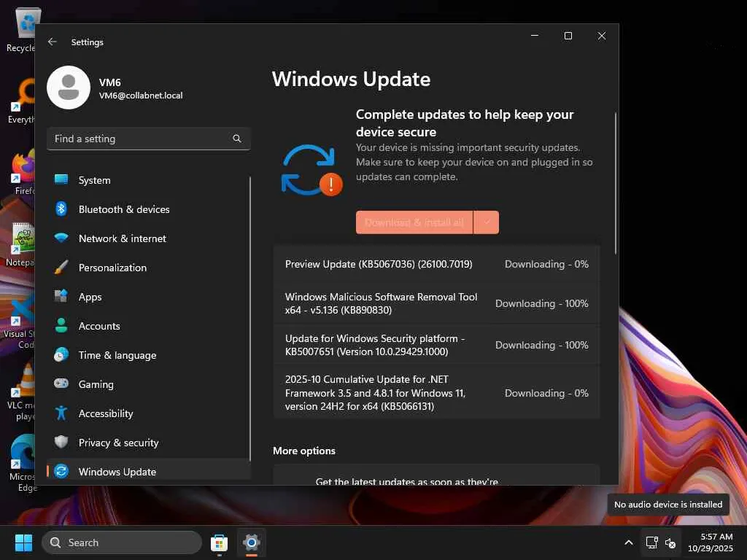The image size is (747, 560).
Task: Select the Microsoft Edge desktop shortcut
Action: coord(22,463)
